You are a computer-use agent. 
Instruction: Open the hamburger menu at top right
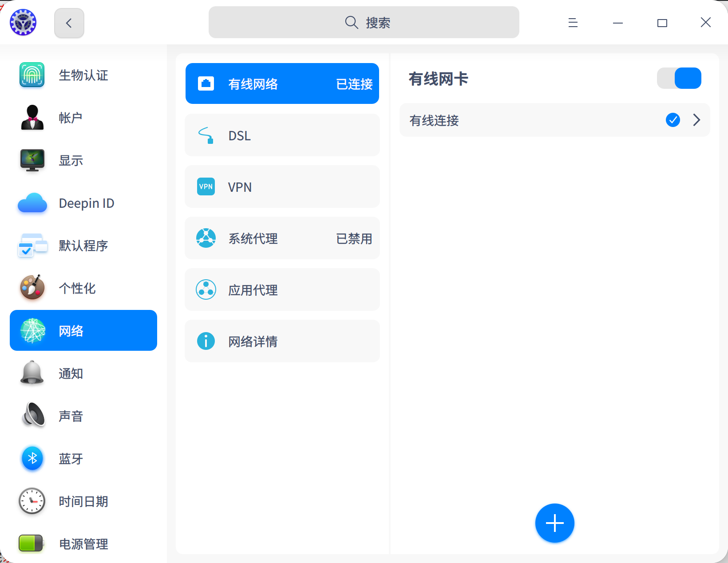pos(573,22)
